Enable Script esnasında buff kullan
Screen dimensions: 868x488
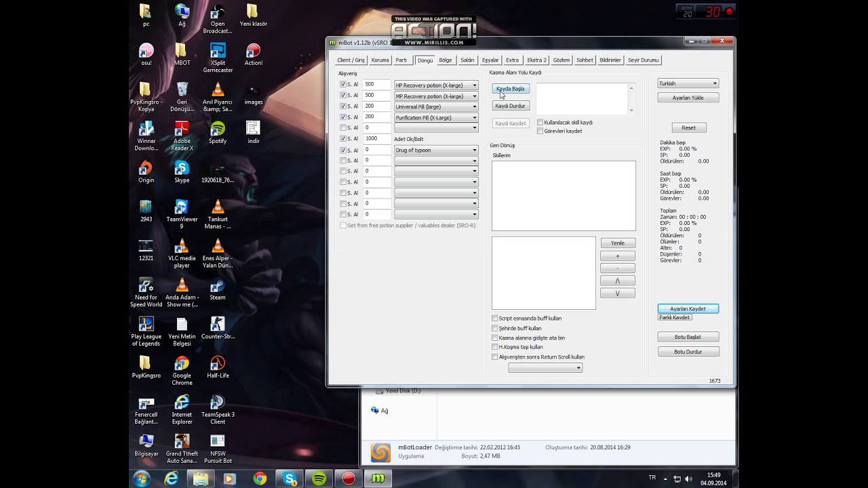(494, 318)
